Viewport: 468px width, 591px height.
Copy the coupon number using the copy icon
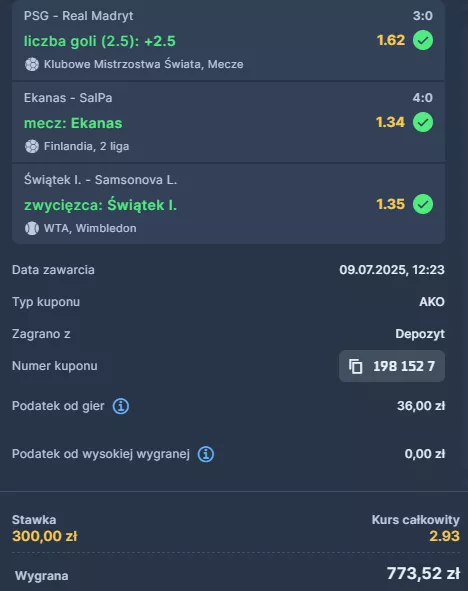[356, 366]
